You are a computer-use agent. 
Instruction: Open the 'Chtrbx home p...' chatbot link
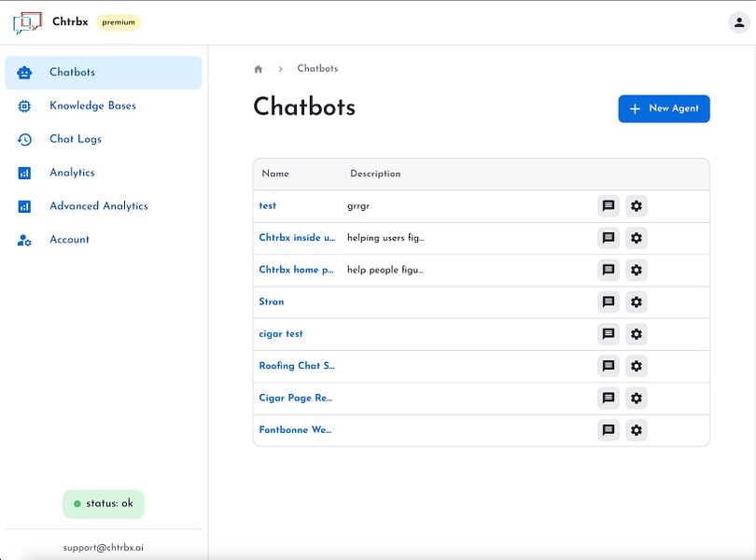point(296,270)
